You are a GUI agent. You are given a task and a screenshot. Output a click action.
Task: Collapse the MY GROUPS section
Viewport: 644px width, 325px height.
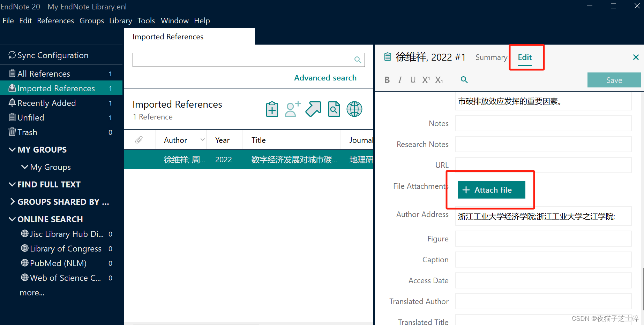tap(12, 149)
